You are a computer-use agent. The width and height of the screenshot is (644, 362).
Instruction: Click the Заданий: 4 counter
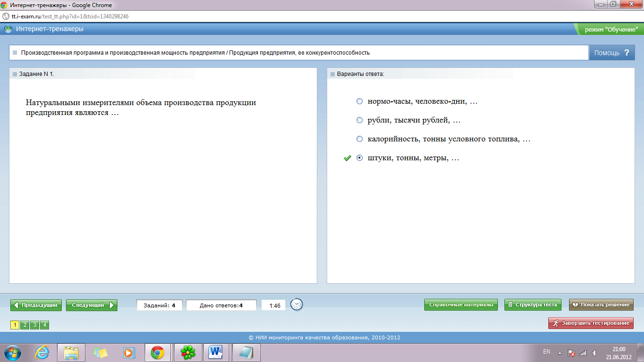click(159, 305)
